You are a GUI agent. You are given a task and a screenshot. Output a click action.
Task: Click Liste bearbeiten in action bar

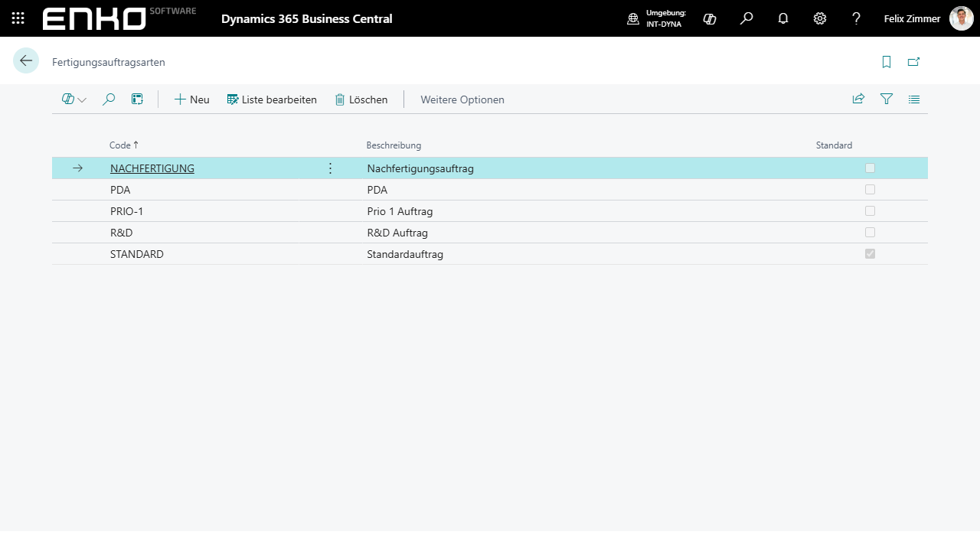click(x=272, y=99)
